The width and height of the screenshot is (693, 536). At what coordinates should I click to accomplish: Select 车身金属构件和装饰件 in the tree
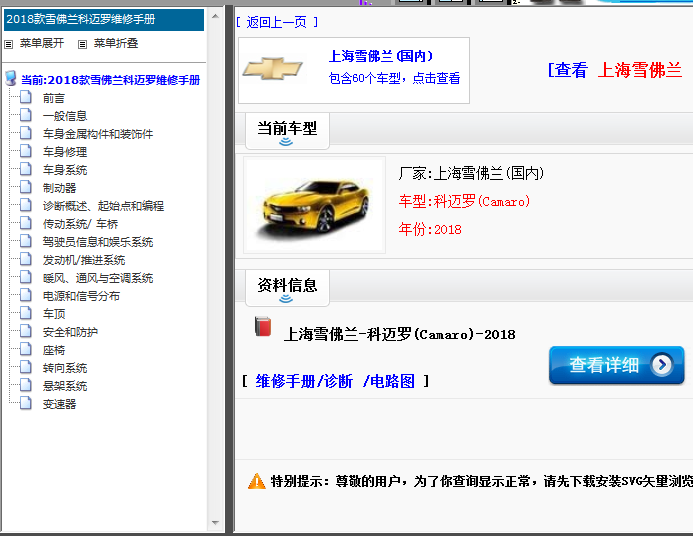click(x=98, y=134)
